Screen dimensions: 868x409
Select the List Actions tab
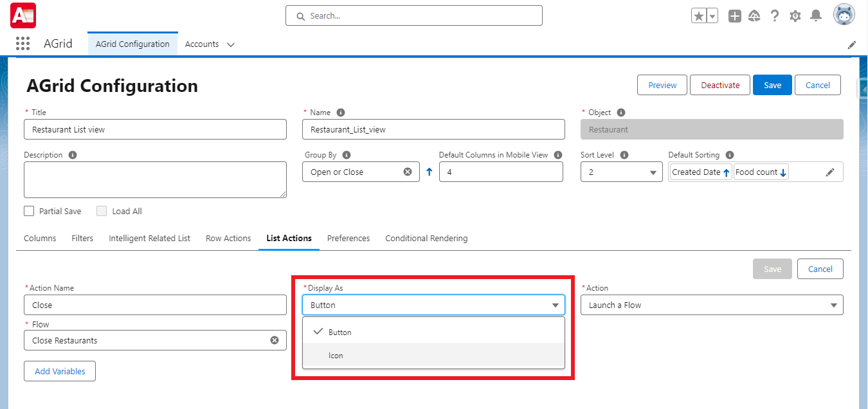(x=289, y=238)
